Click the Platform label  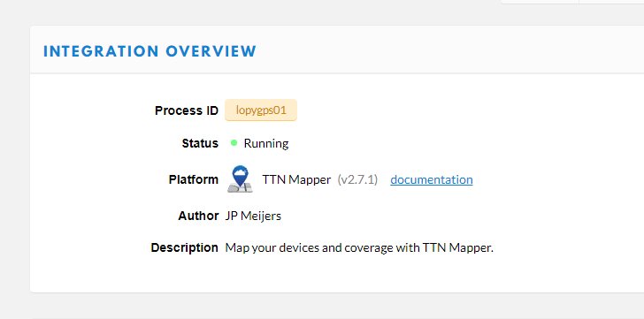pos(194,179)
